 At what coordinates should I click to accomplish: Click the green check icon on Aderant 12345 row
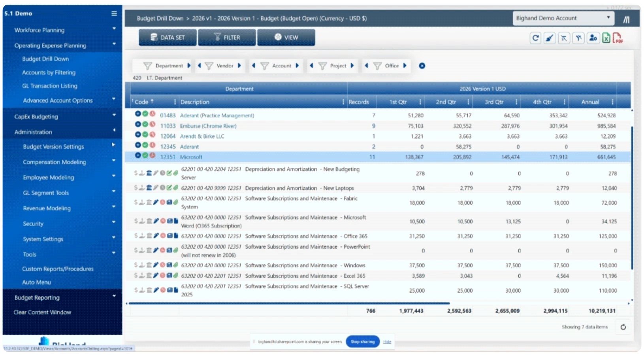click(x=145, y=145)
